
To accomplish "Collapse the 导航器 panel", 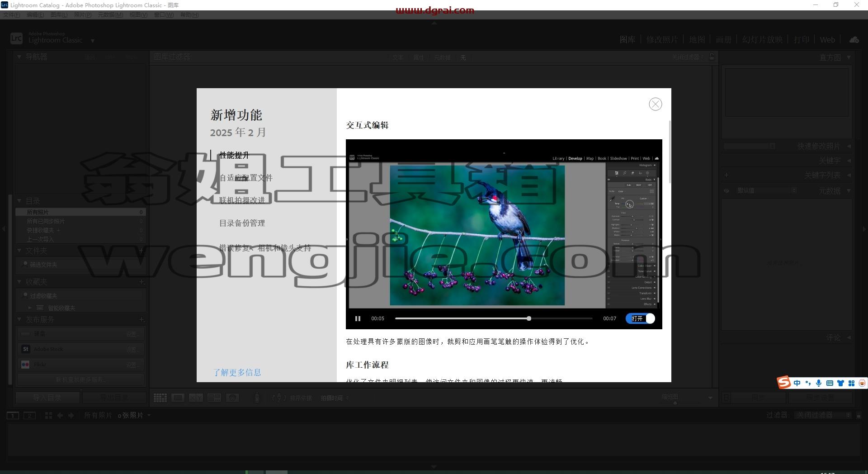I will (19, 57).
